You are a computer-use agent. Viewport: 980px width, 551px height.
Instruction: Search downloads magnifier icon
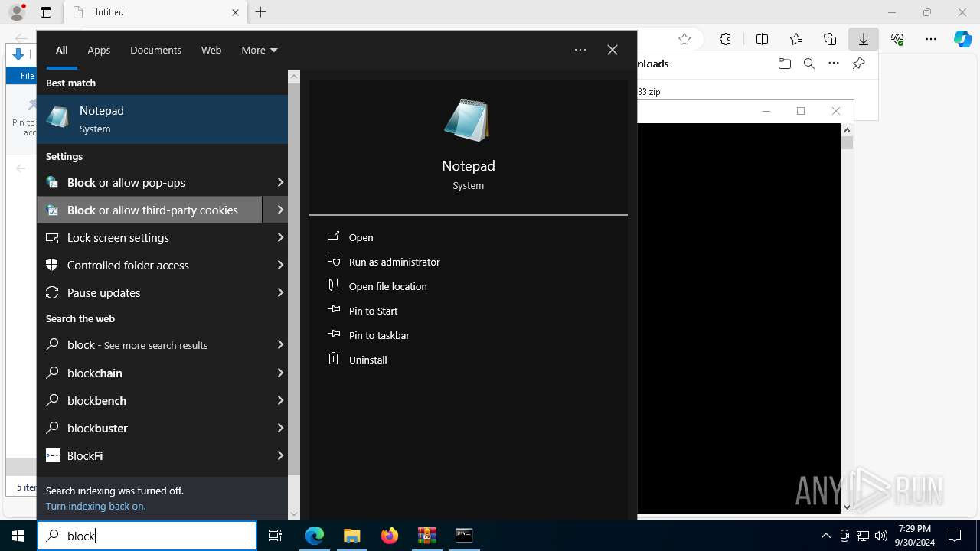click(x=808, y=64)
